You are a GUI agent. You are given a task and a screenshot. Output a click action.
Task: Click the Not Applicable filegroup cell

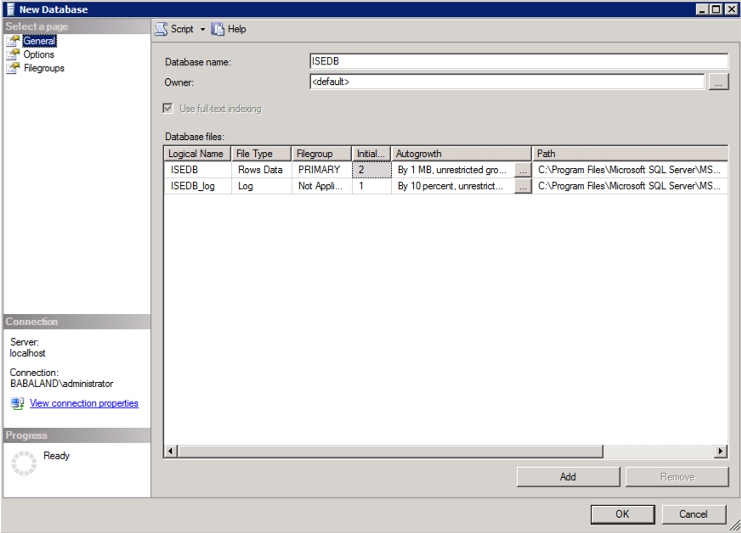pos(321,186)
